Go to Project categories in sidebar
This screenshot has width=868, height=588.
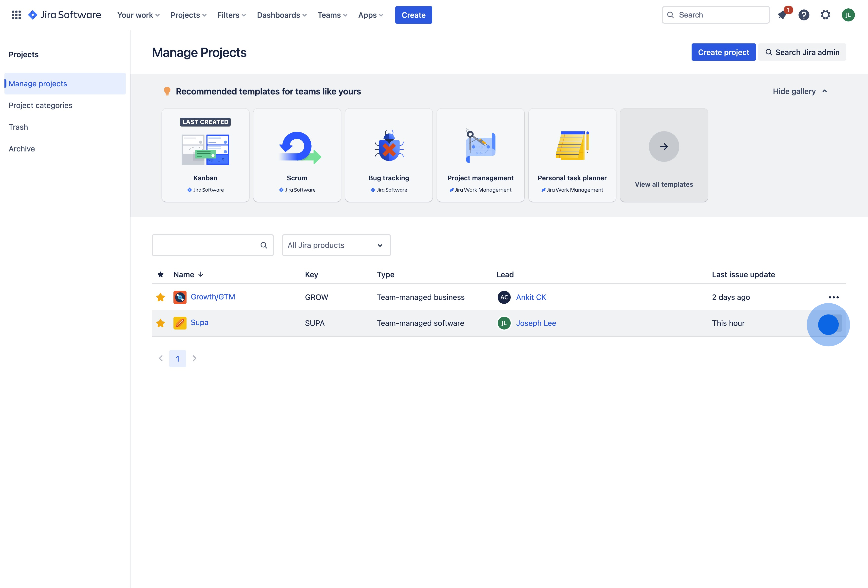pos(40,105)
